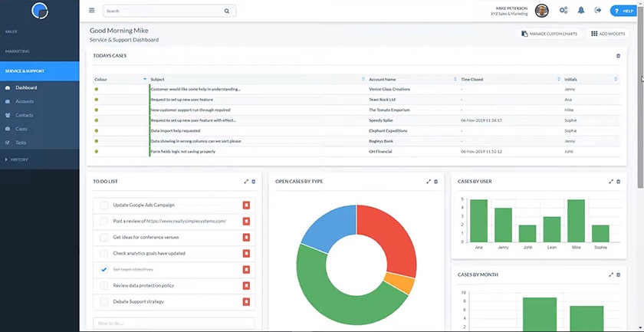Click the blue donut chart segment
The width and height of the screenshot is (644, 332).
point(329,227)
